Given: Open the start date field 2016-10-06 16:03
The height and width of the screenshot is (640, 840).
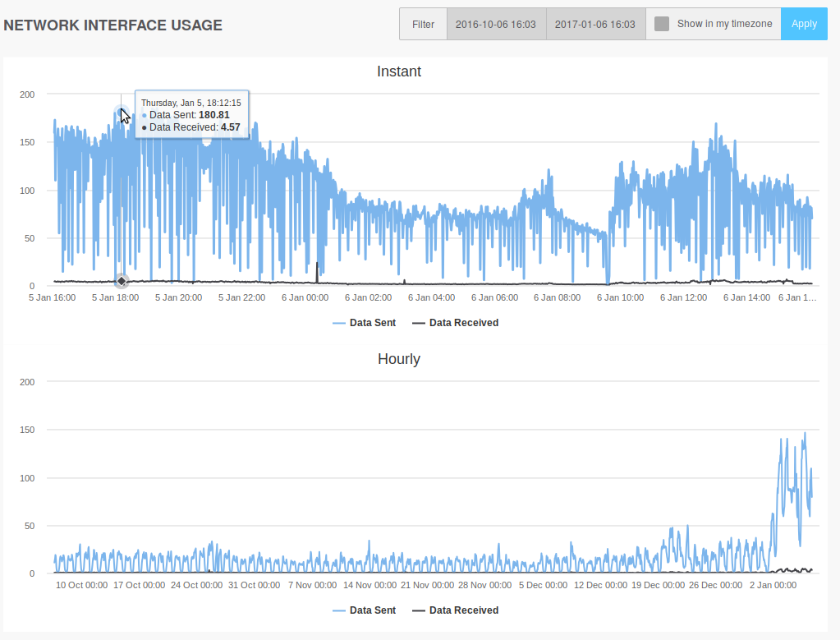Looking at the screenshot, I should tap(496, 24).
